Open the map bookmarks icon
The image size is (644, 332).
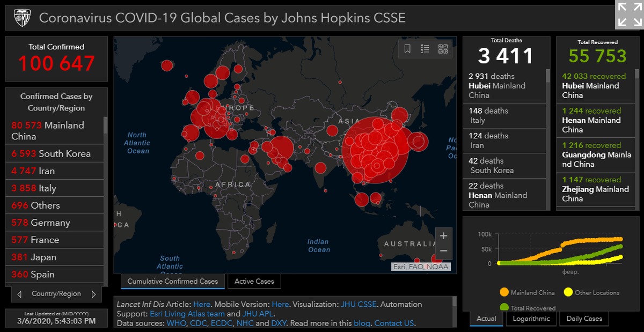pos(408,49)
